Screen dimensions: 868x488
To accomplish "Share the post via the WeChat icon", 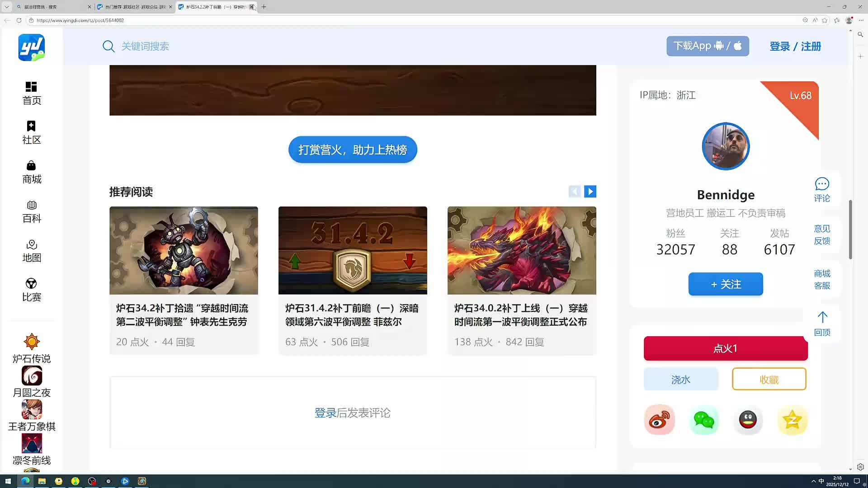I will tap(703, 420).
